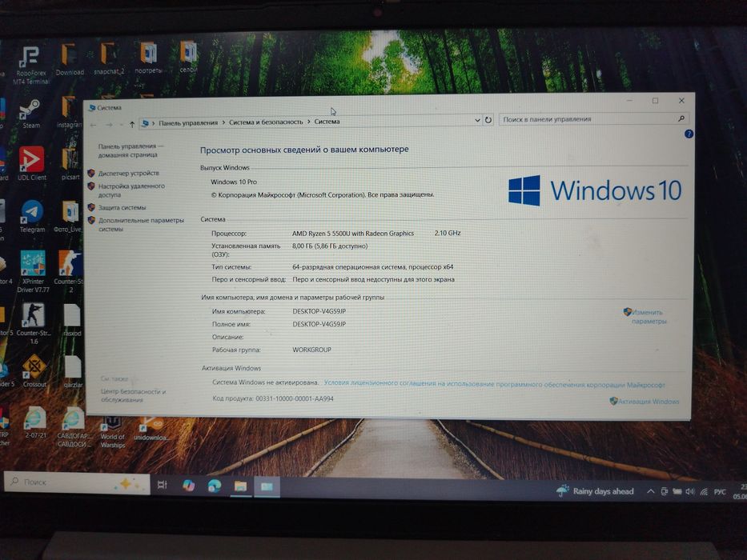Click the battery icon in system tray
This screenshot has height=560, width=747.
tap(677, 491)
